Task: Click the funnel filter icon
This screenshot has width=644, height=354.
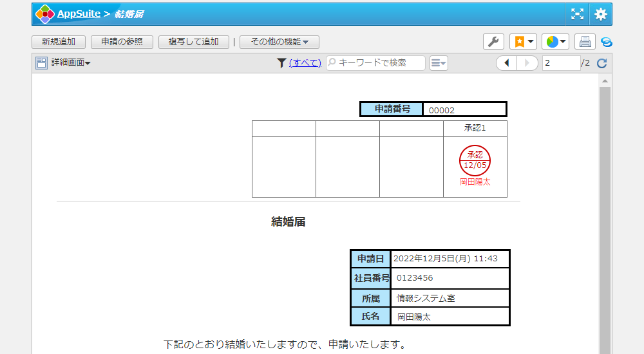Action: (281, 63)
